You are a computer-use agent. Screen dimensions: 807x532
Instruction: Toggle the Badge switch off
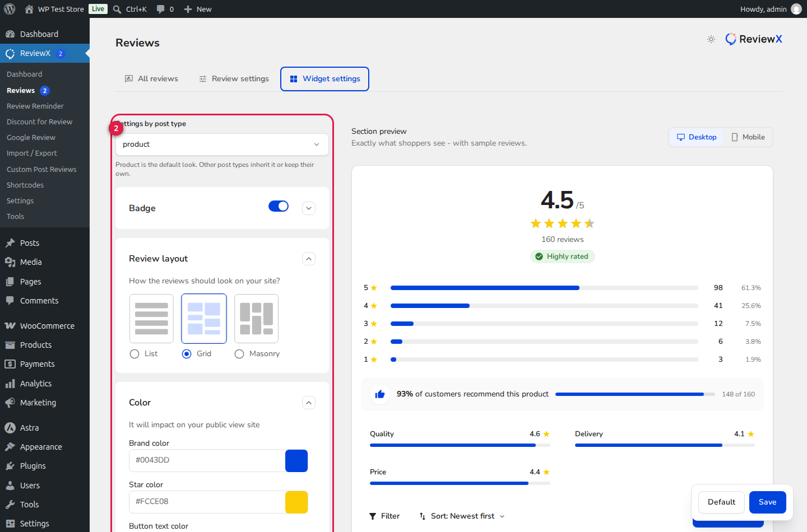pos(279,206)
